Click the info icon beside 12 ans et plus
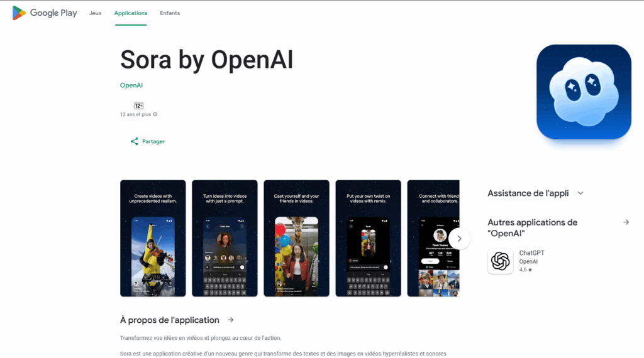The height and width of the screenshot is (358, 644). click(155, 114)
